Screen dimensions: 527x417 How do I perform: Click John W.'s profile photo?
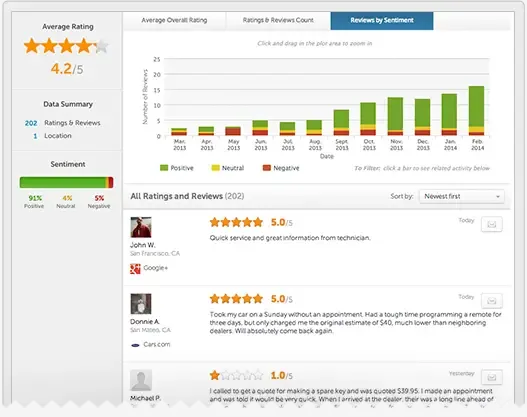point(141,227)
